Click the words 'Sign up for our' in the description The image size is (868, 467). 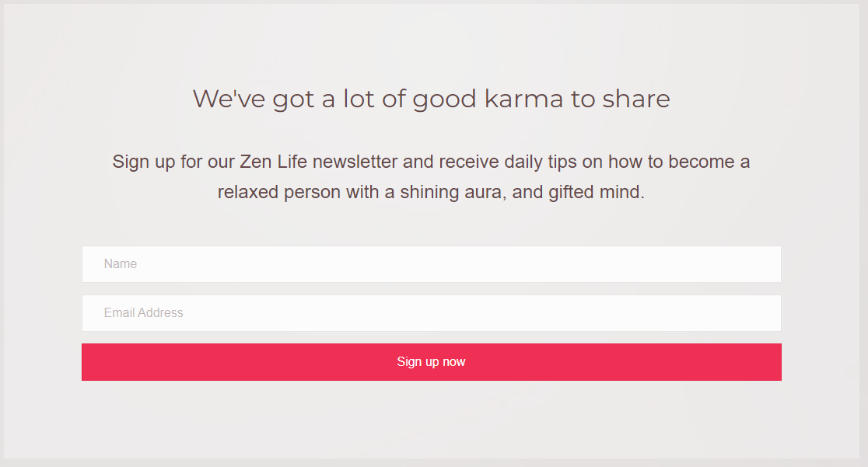tap(173, 162)
